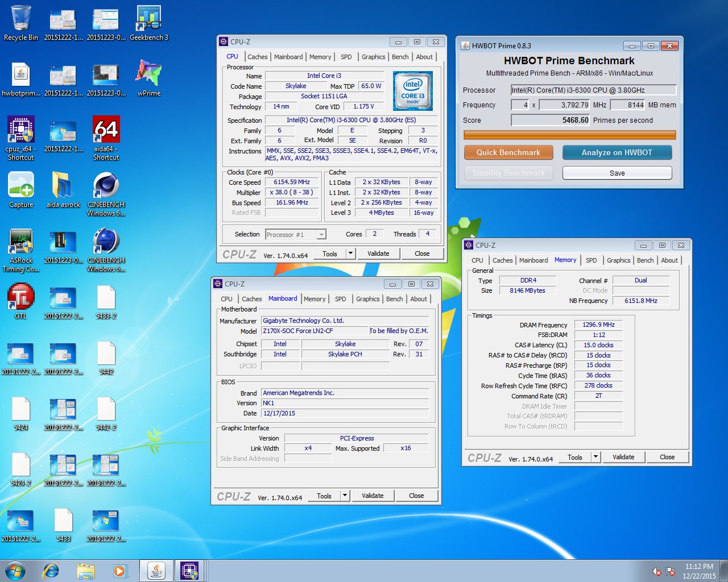The width and height of the screenshot is (728, 582).
Task: Open Windows Media Player taskbar icon
Action: (120, 571)
